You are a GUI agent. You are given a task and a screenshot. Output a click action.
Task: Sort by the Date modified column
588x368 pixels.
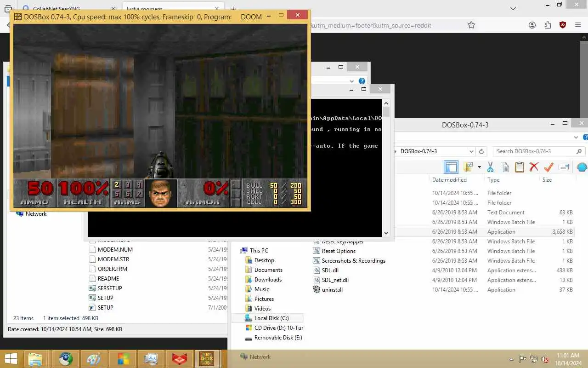coord(449,180)
